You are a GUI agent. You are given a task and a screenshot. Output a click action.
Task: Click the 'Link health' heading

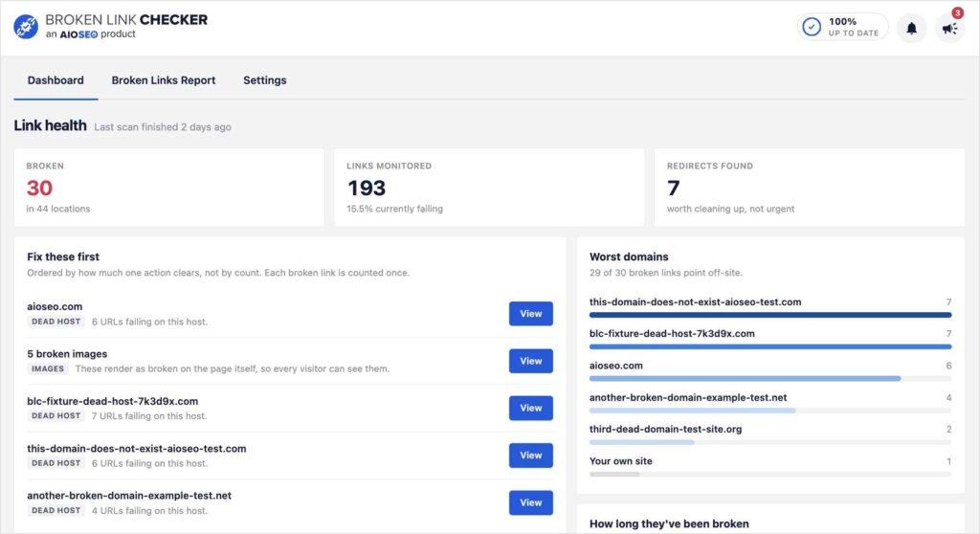coord(50,125)
